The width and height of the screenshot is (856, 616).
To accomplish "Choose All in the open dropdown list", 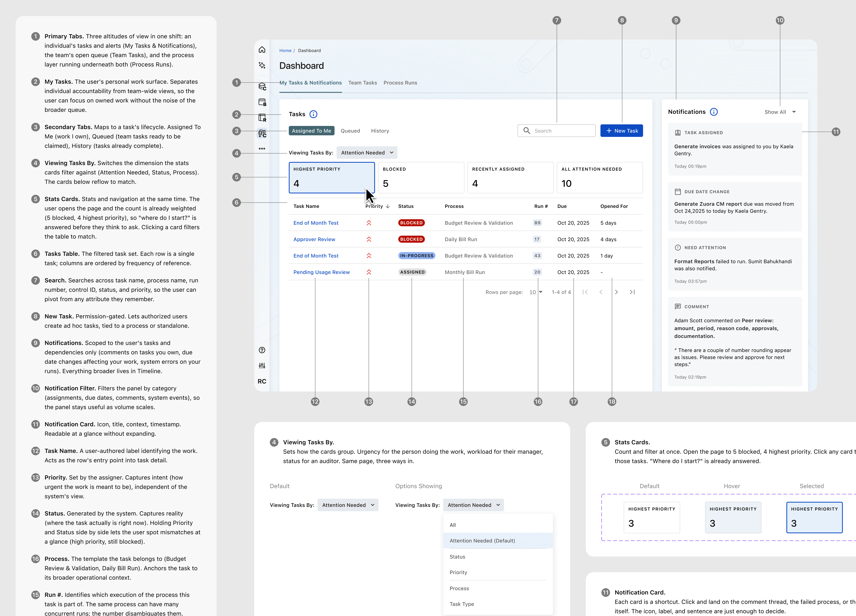I will pyautogui.click(x=498, y=525).
